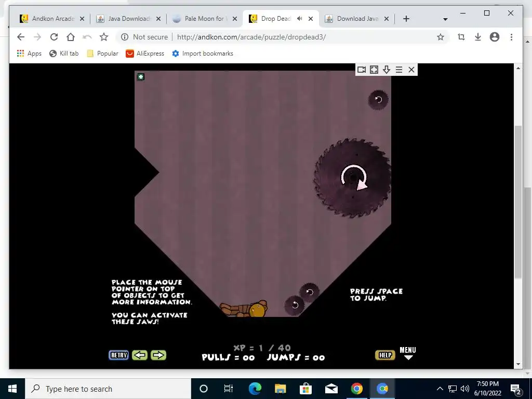This screenshot has height=399, width=532.
Task: Open the Mail app from taskbar
Action: pyautogui.click(x=331, y=389)
